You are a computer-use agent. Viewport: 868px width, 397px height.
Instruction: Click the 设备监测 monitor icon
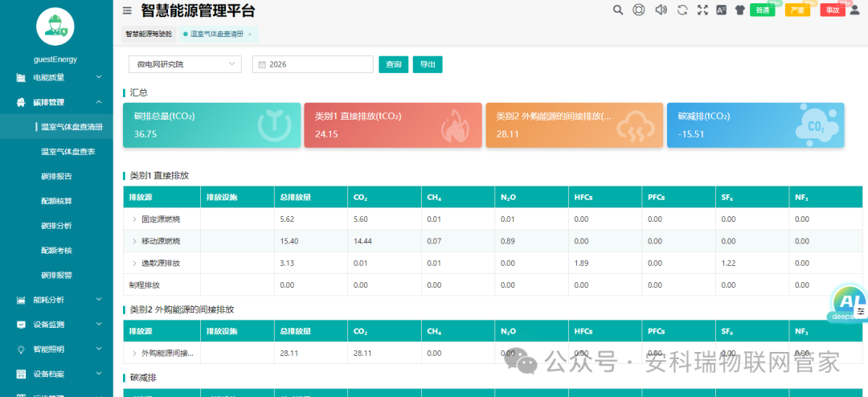tap(21, 325)
